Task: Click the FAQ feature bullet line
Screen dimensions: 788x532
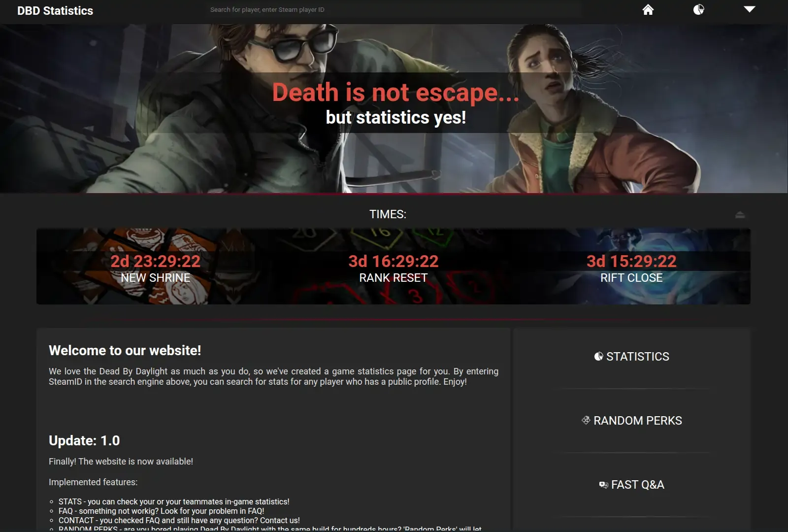Action: [x=162, y=511]
